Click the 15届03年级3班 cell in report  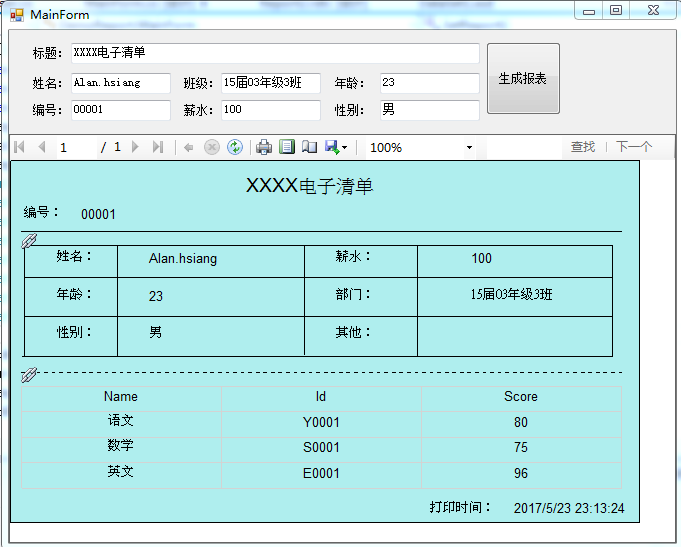click(x=515, y=297)
